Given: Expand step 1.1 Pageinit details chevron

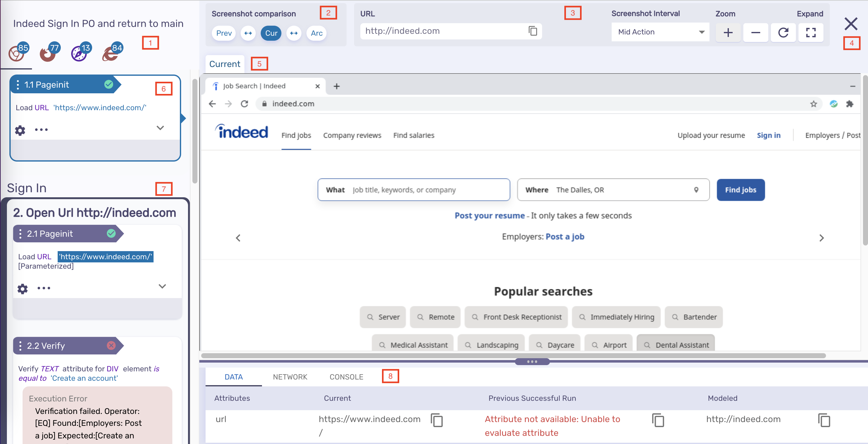Looking at the screenshot, I should pyautogui.click(x=160, y=128).
